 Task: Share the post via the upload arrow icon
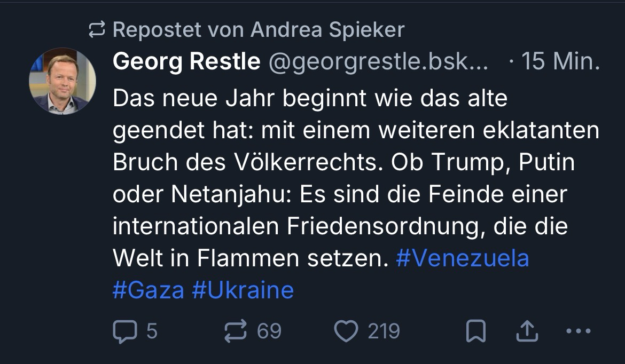(527, 332)
